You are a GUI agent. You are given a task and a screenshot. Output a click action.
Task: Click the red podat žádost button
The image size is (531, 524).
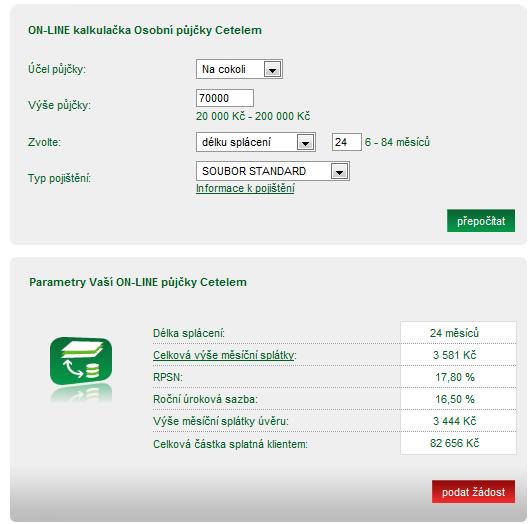coord(473,491)
